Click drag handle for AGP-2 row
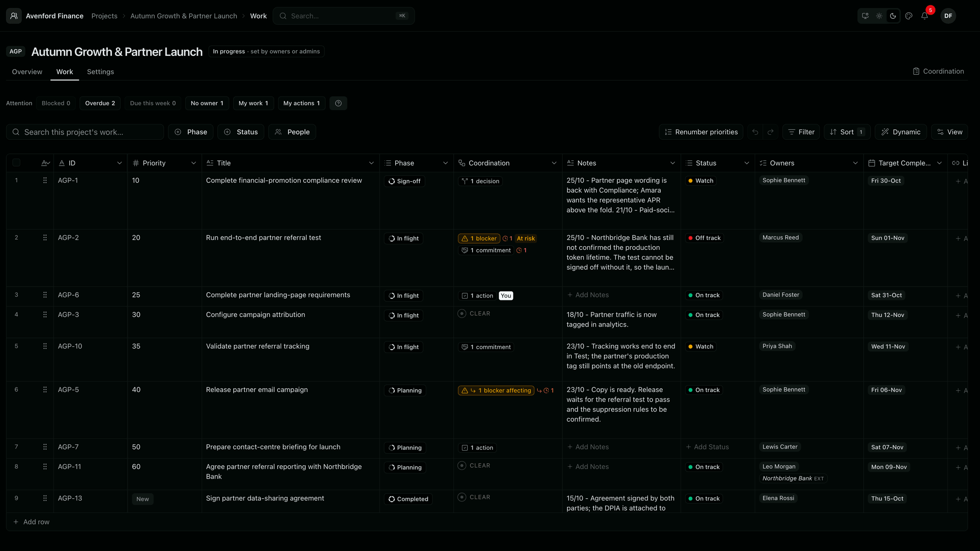 (x=45, y=238)
